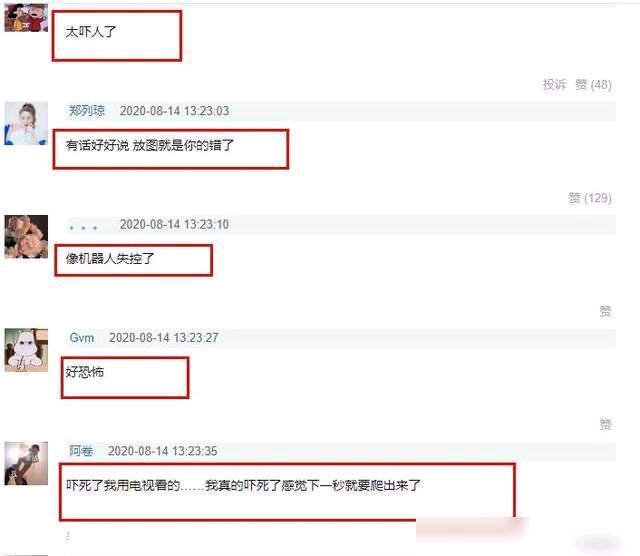Click the Gvm username link

click(x=82, y=338)
